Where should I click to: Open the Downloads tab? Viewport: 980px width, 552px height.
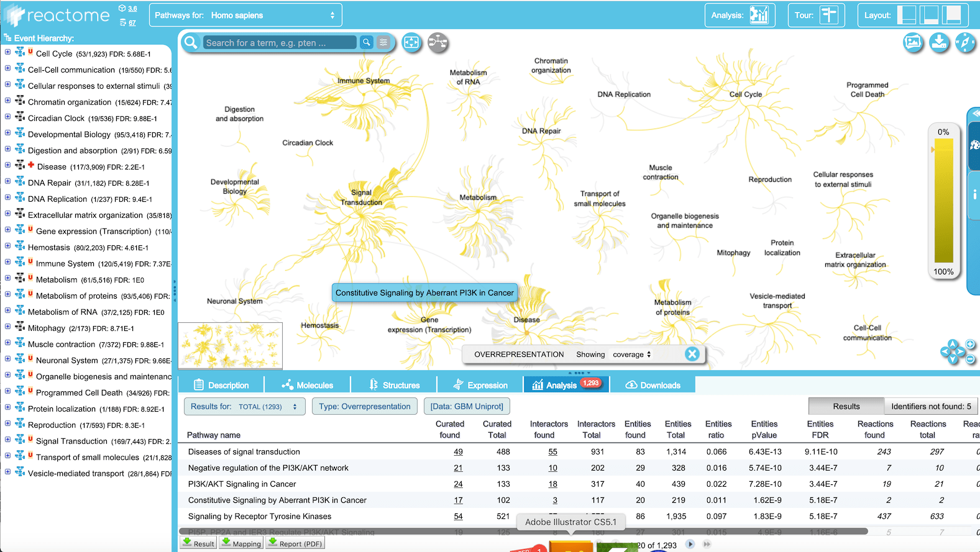tap(653, 385)
